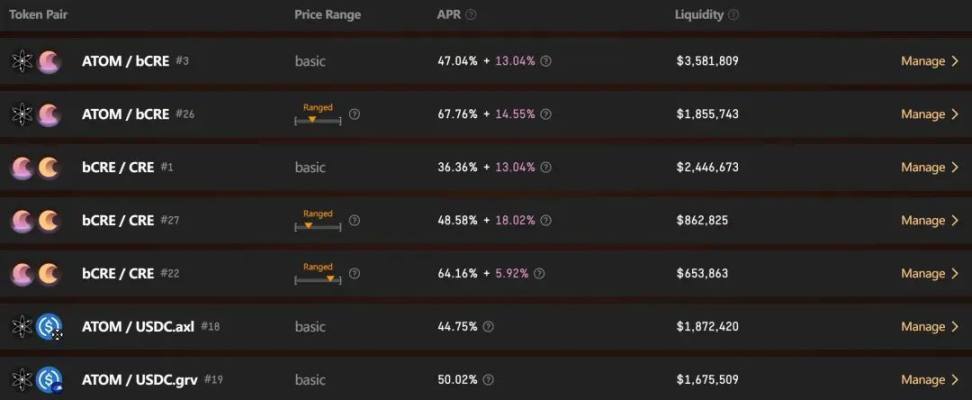Open the ATOM / bCRE #26 pool name
The height and width of the screenshot is (400, 972).
125,114
